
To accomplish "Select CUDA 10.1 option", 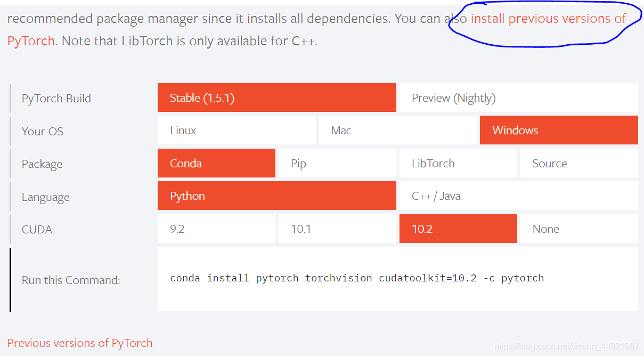I will [x=337, y=229].
